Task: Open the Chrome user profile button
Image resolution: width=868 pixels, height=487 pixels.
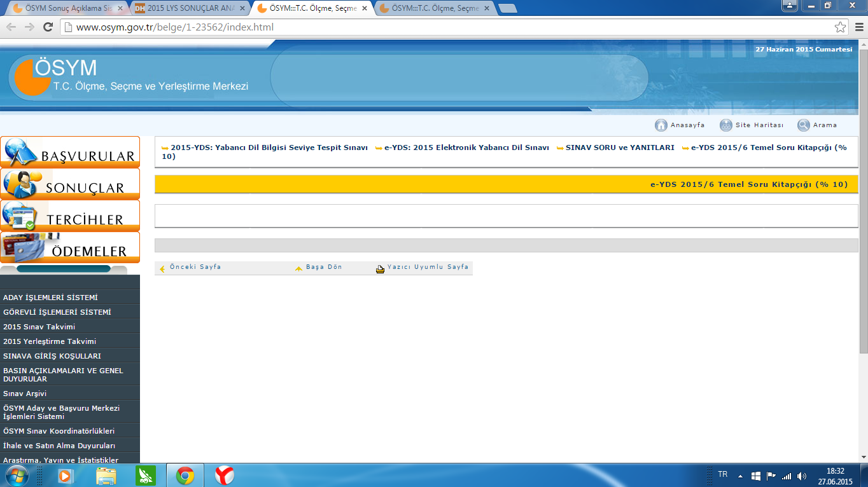Action: [x=789, y=5]
